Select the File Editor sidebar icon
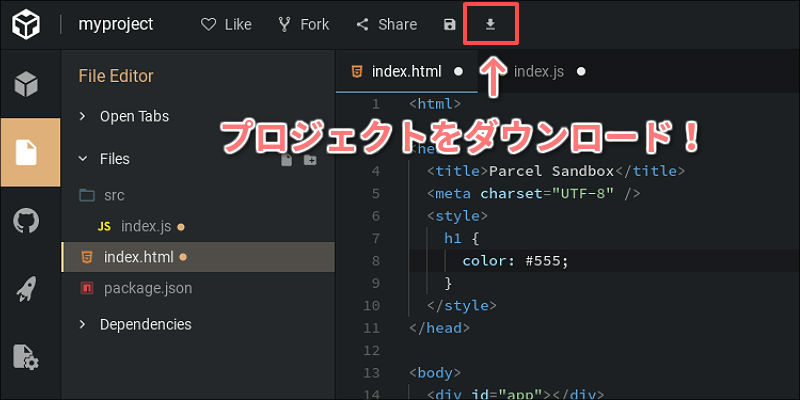This screenshot has height=400, width=800. coord(30,153)
